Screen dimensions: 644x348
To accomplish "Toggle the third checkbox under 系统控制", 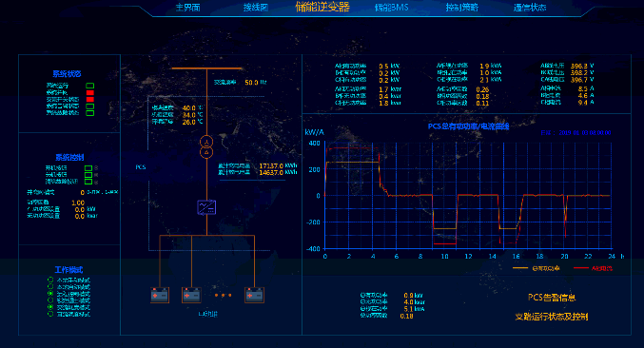I will pos(88,182).
